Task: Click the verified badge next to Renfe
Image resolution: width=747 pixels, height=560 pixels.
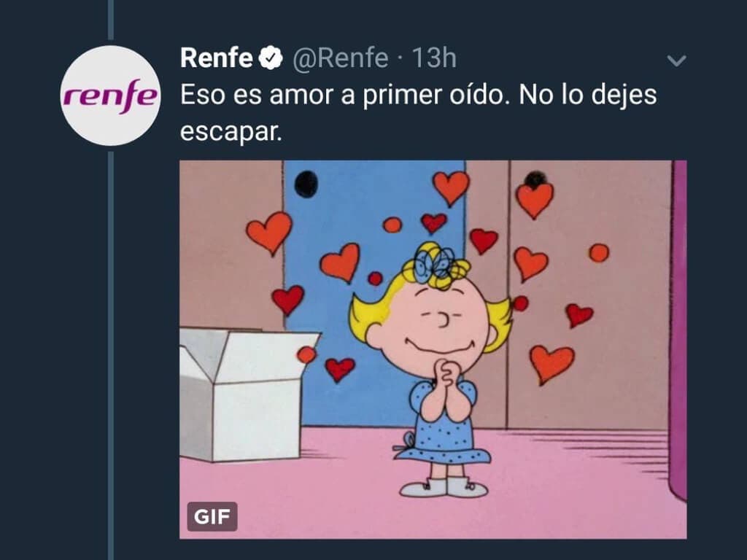Action: pyautogui.click(x=272, y=59)
